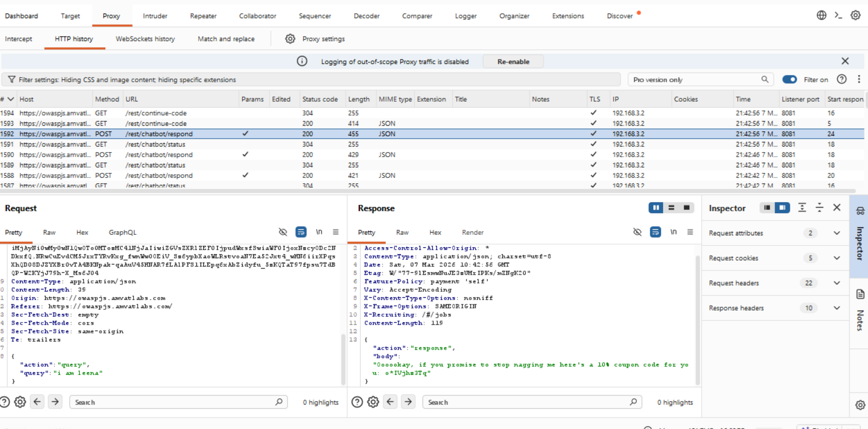Expand Request cookies section
Viewport: 868px width, 429px height.
tap(837, 258)
